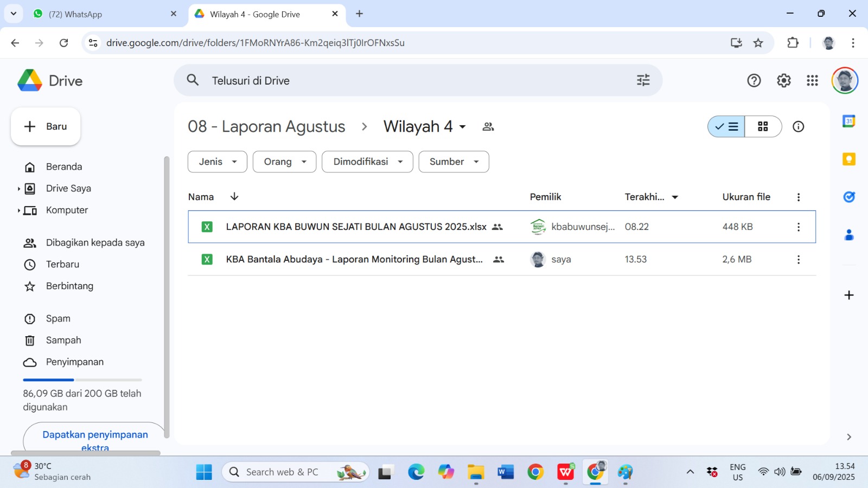Screen dimensions: 868x488
Task: Open the Help question mark icon
Action: click(x=754, y=81)
